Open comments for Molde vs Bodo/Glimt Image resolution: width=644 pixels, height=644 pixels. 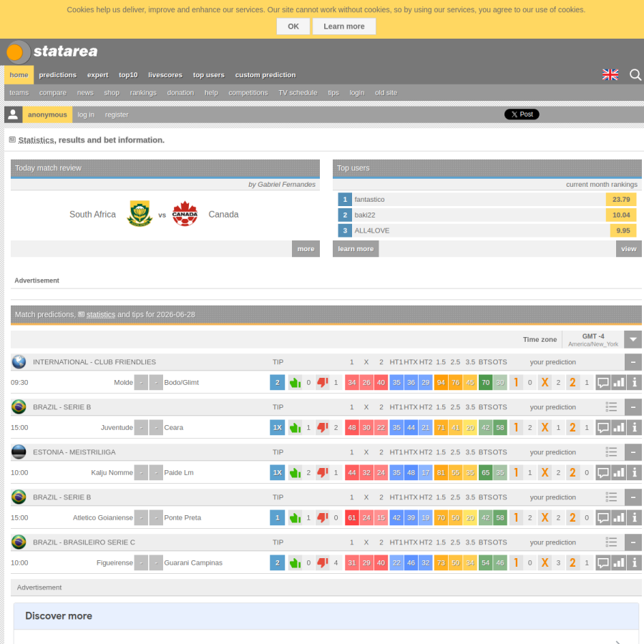click(x=602, y=382)
